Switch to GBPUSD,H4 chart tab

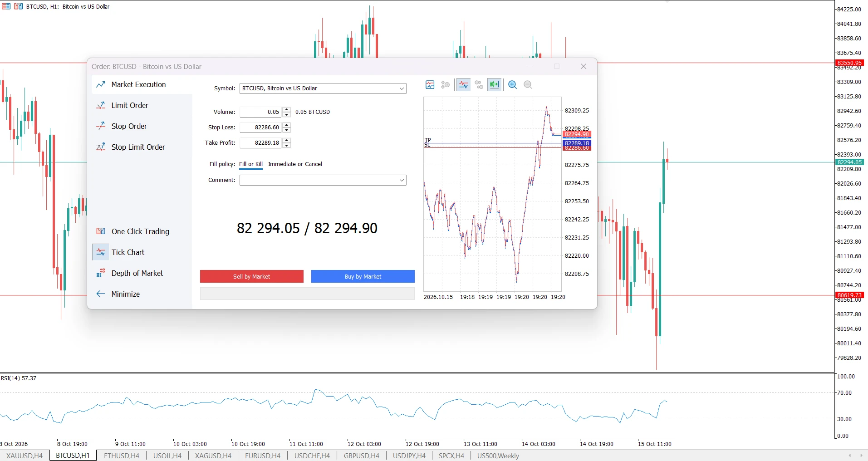coord(362,456)
